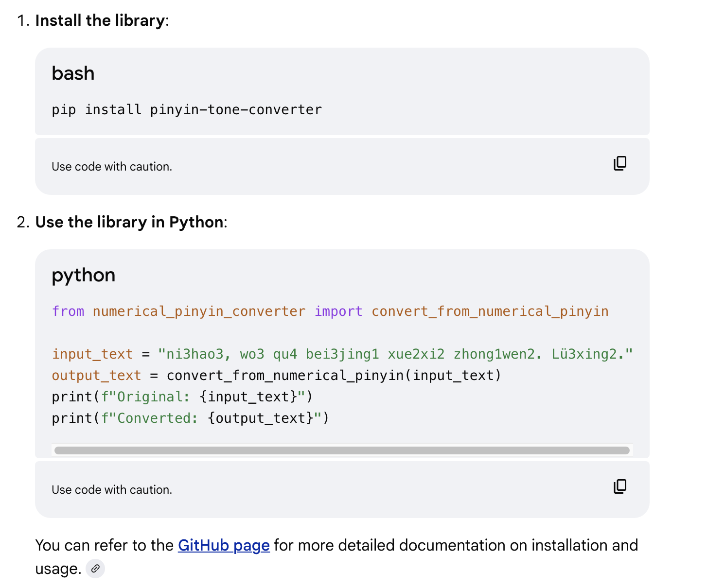Click the 'bash' code block label

(73, 73)
